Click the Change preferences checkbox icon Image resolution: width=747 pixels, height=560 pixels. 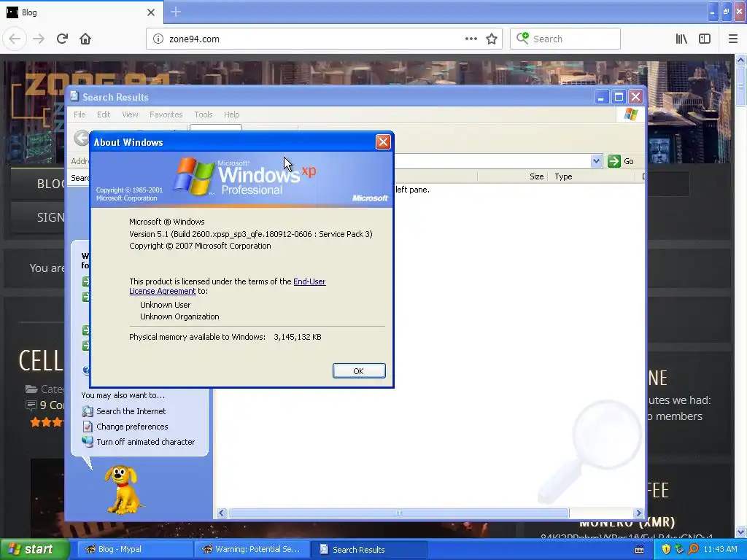[x=88, y=427]
